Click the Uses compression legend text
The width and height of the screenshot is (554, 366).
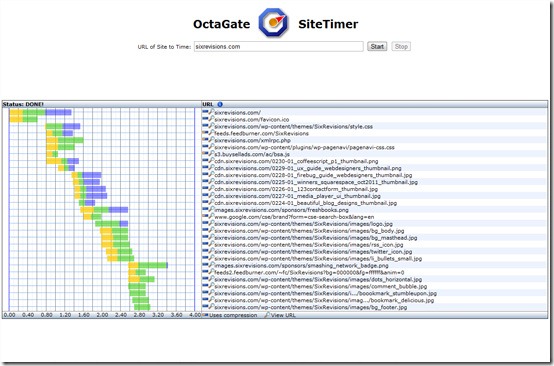pyautogui.click(x=233, y=315)
